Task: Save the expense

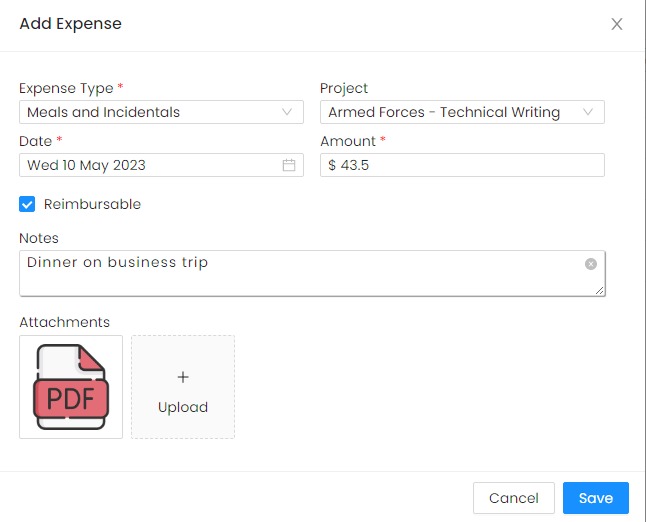Action: tap(595, 498)
